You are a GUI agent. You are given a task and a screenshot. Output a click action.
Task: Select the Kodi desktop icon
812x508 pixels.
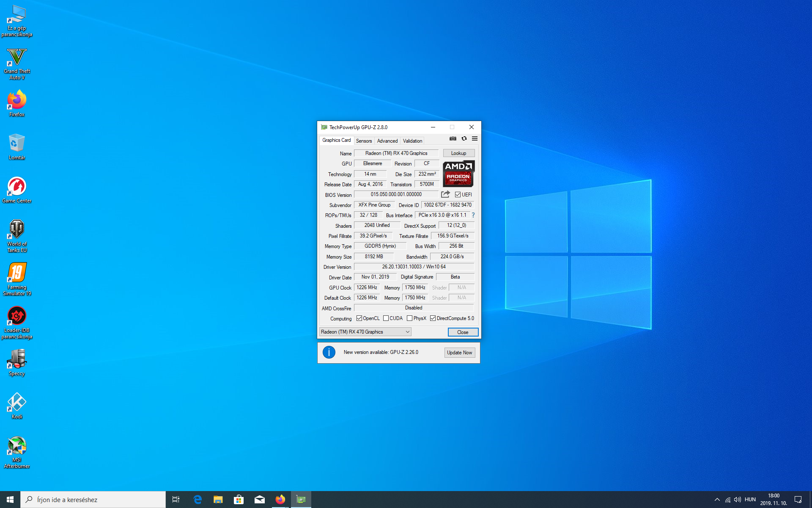point(17,406)
